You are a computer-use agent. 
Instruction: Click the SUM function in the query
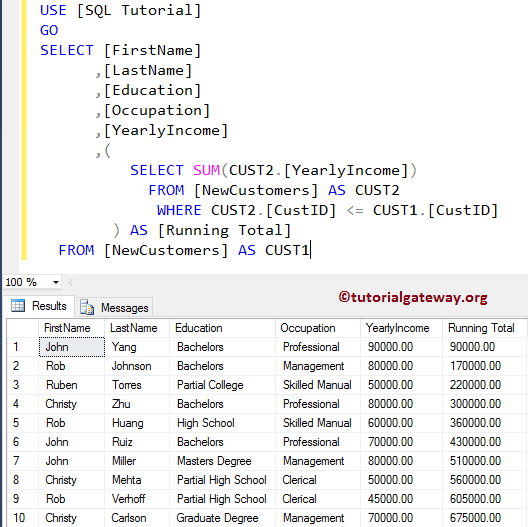206,170
